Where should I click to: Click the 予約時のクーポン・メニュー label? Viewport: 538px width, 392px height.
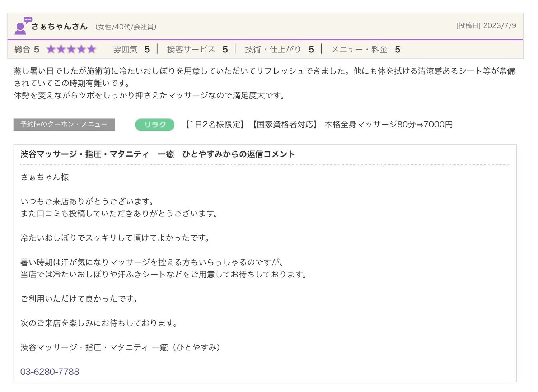[64, 125]
